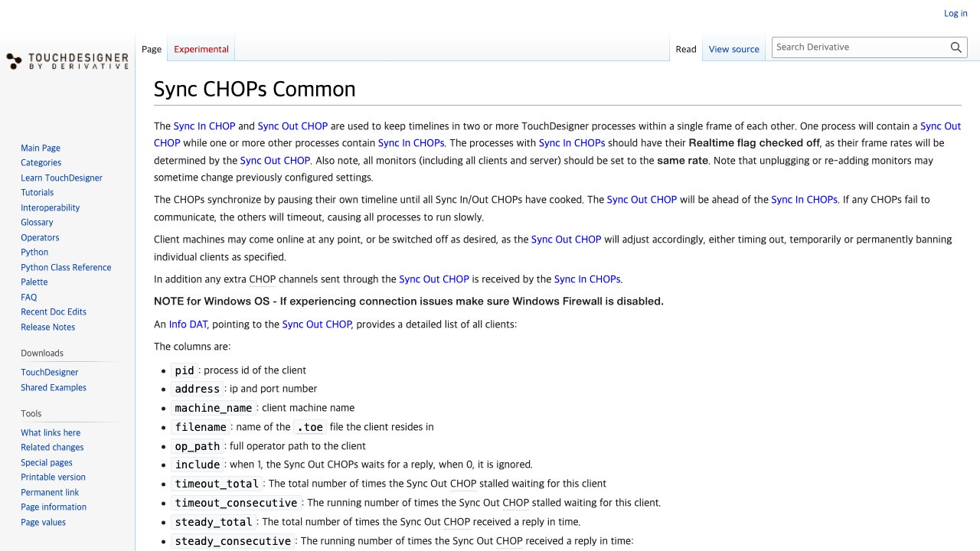
Task: Click the 'timeout_total' column name
Action: coord(217,484)
